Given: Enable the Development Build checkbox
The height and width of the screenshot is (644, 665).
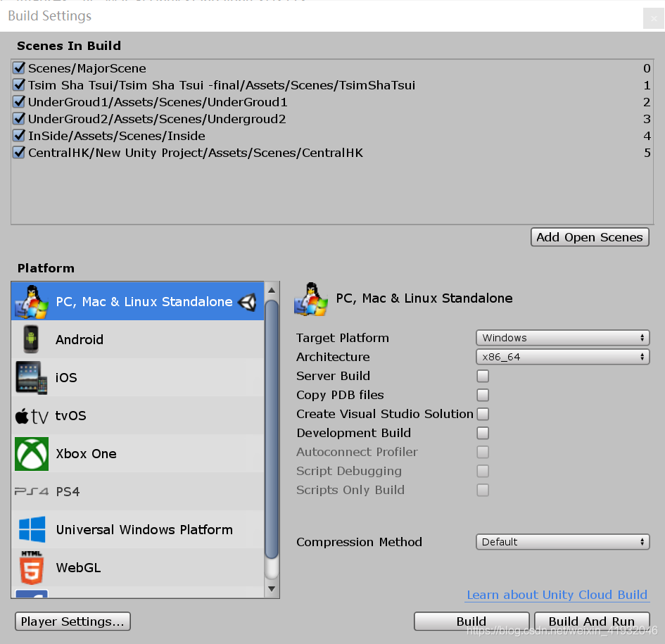Looking at the screenshot, I should [483, 433].
